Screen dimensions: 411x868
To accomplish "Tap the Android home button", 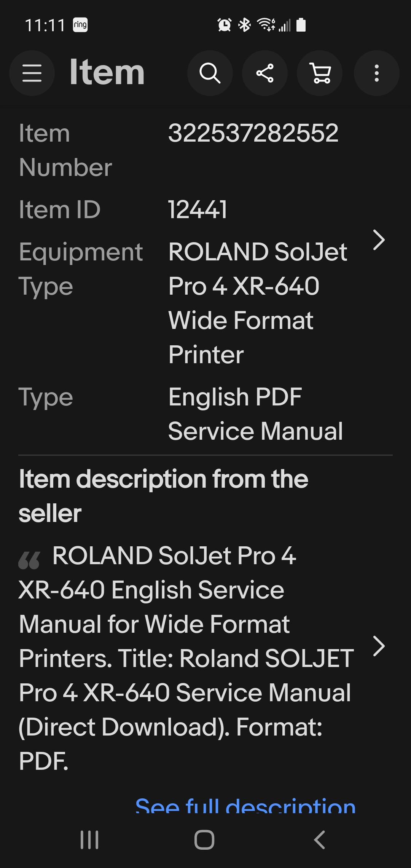I will [x=204, y=839].
